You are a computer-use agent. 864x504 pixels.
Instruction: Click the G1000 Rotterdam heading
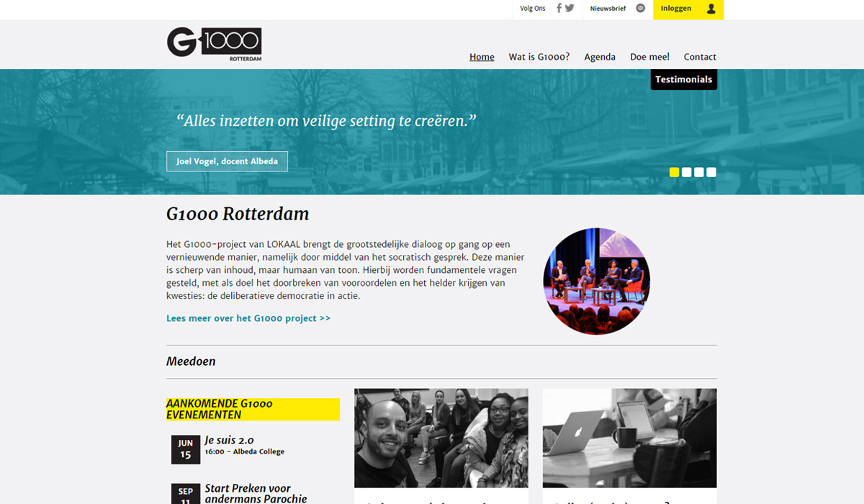(x=238, y=214)
